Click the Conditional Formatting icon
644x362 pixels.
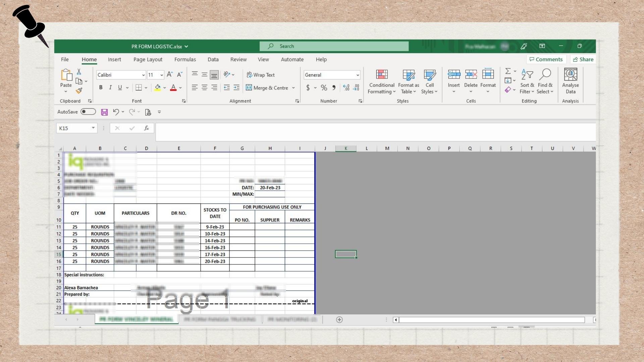coord(382,74)
